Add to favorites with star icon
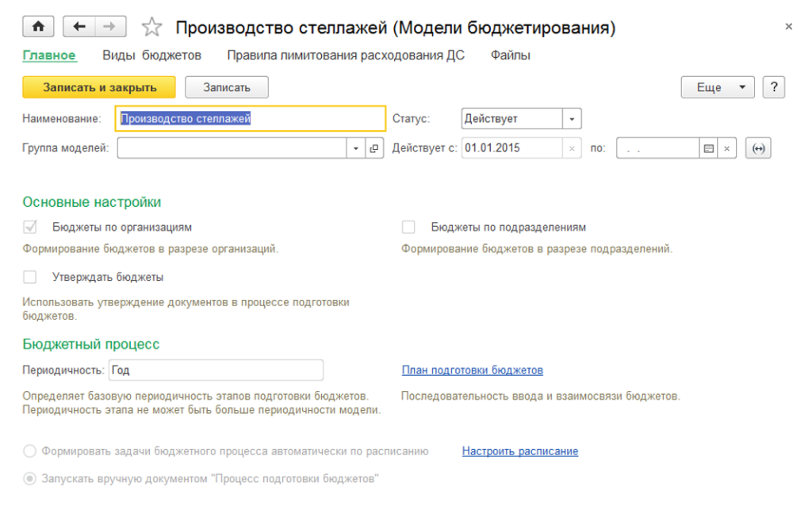The width and height of the screenshot is (812, 506). coord(151,28)
